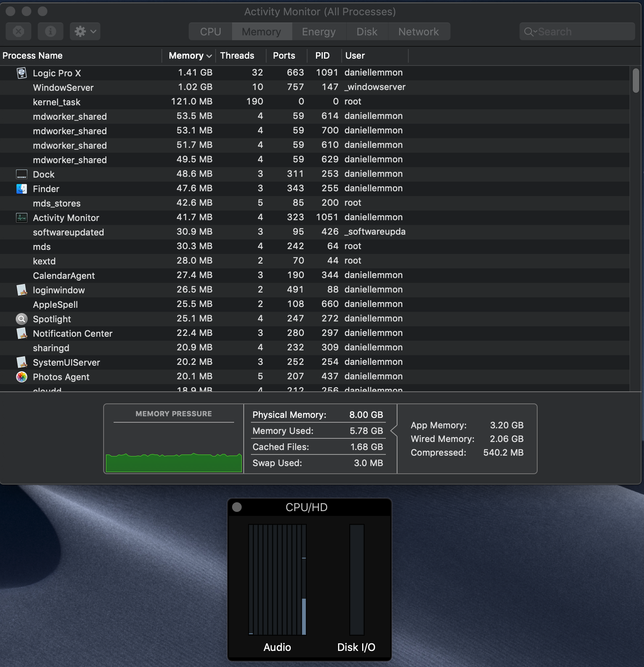The height and width of the screenshot is (667, 644).
Task: Click the Dock process icon
Action: click(x=22, y=174)
